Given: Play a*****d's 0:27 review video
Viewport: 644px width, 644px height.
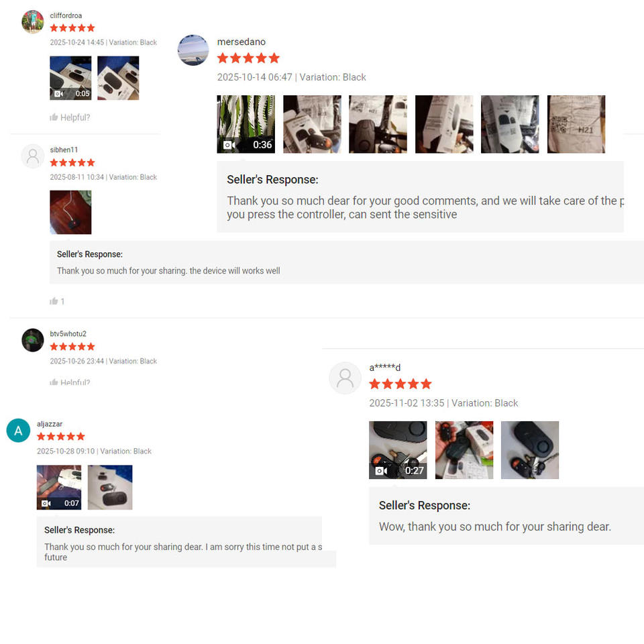Looking at the screenshot, I should click(398, 450).
